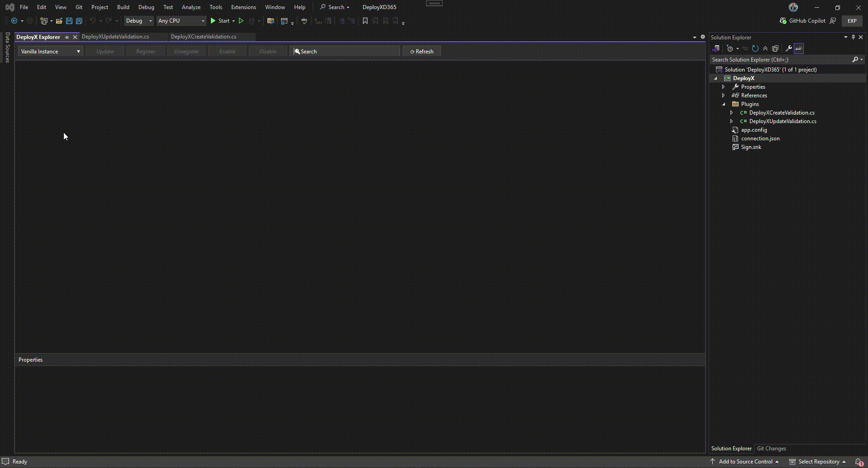
Task: Open the Start button dropdown arrow
Action: (x=234, y=21)
